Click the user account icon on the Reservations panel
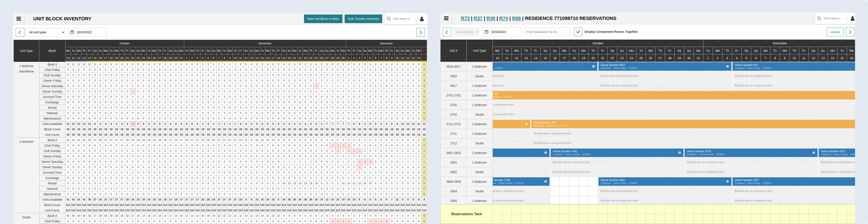The image size is (868, 224). (852, 19)
